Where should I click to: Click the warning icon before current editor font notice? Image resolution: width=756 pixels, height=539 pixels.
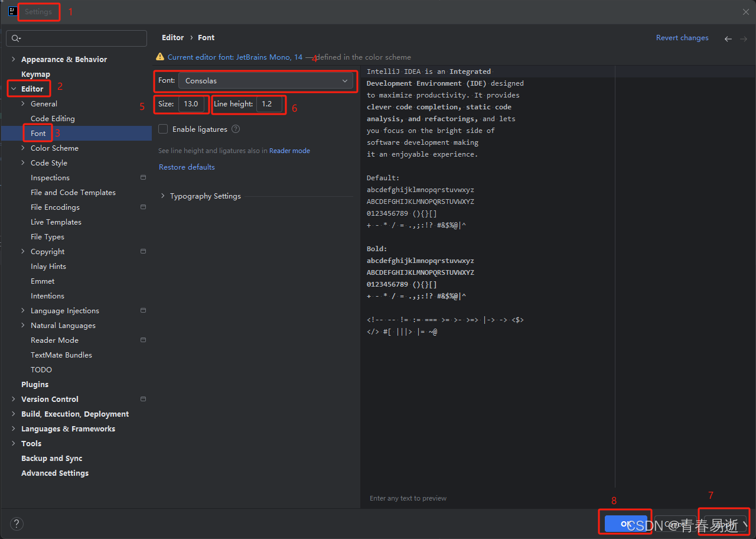(160, 57)
